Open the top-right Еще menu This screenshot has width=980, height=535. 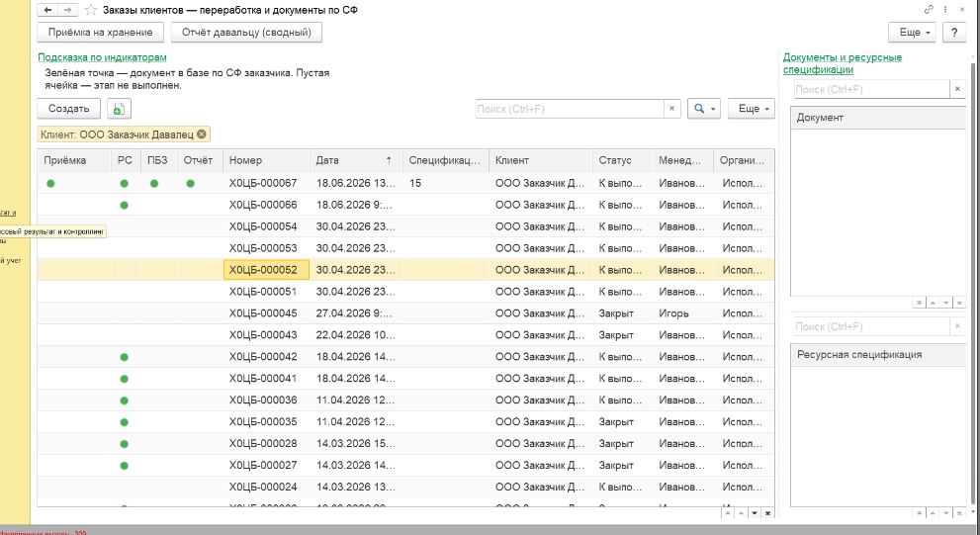click(x=912, y=33)
